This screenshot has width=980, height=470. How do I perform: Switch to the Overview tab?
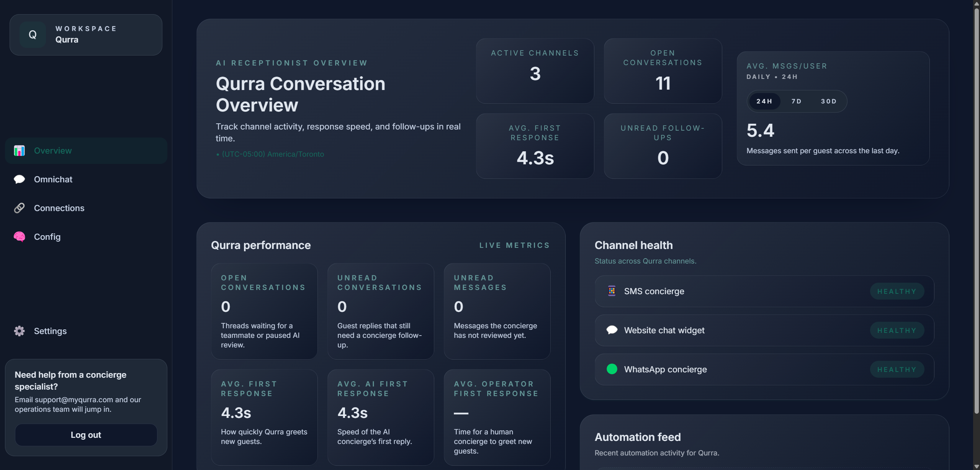pyautogui.click(x=53, y=150)
